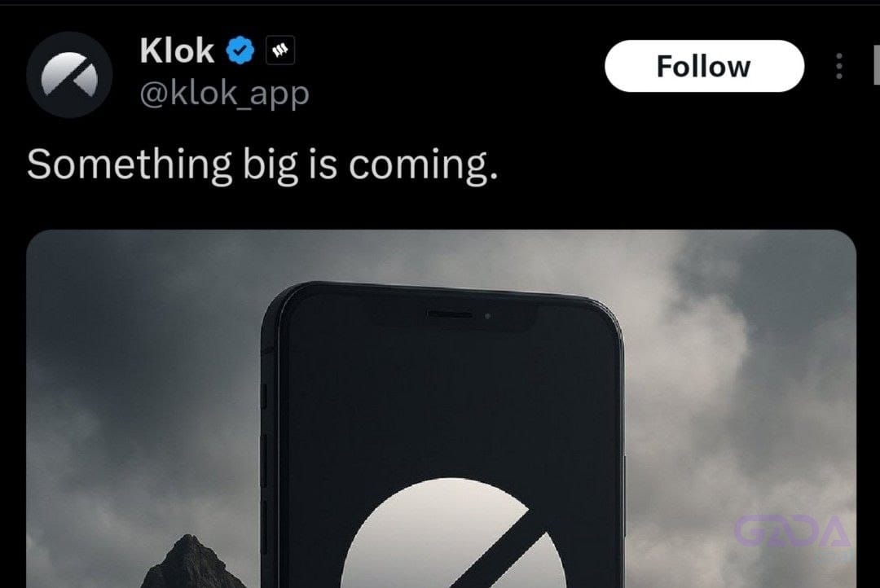Open the attached phone teaser image
Screen dimensions: 880x588
[x=441, y=409]
